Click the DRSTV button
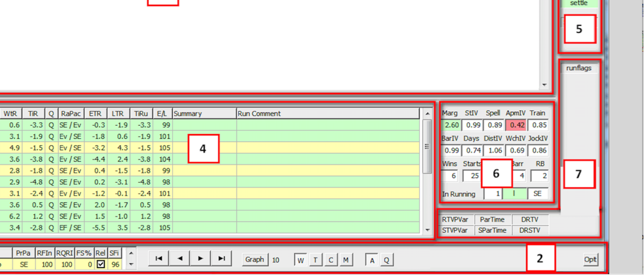Screen dimensions: 644x275 click(529, 230)
